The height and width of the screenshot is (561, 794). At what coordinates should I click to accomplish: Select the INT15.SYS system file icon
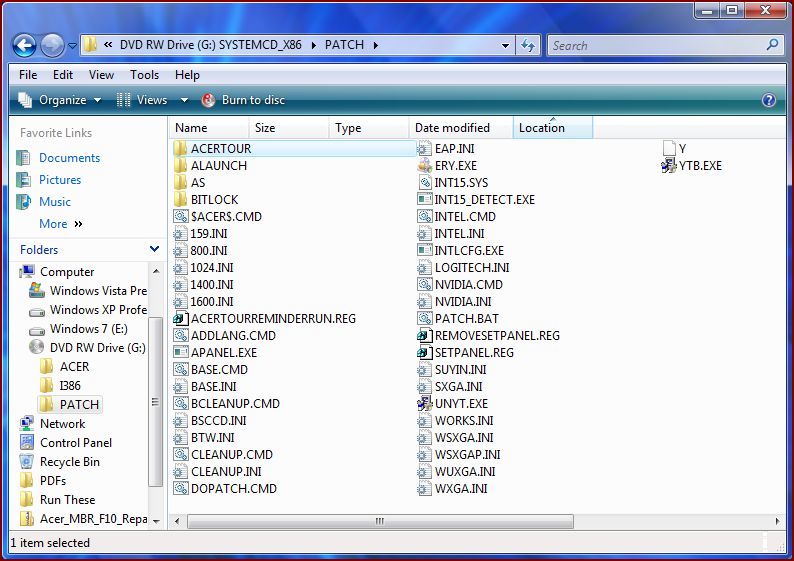(x=424, y=183)
